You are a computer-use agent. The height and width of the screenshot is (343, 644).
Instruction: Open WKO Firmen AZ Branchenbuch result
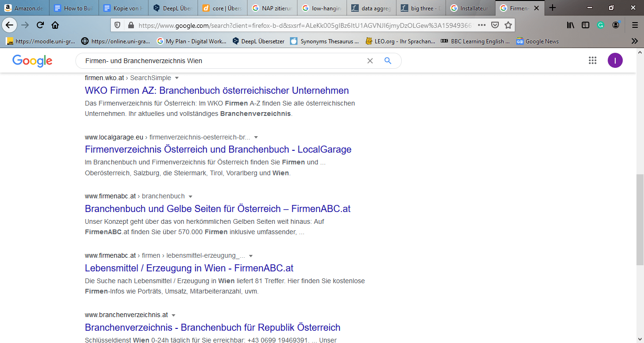coord(217,90)
